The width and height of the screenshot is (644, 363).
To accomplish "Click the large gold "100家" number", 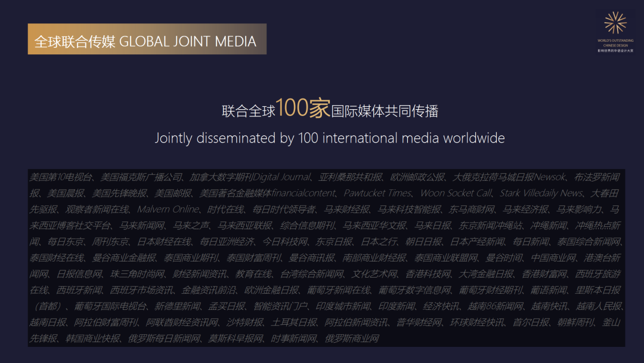I will 303,108.
